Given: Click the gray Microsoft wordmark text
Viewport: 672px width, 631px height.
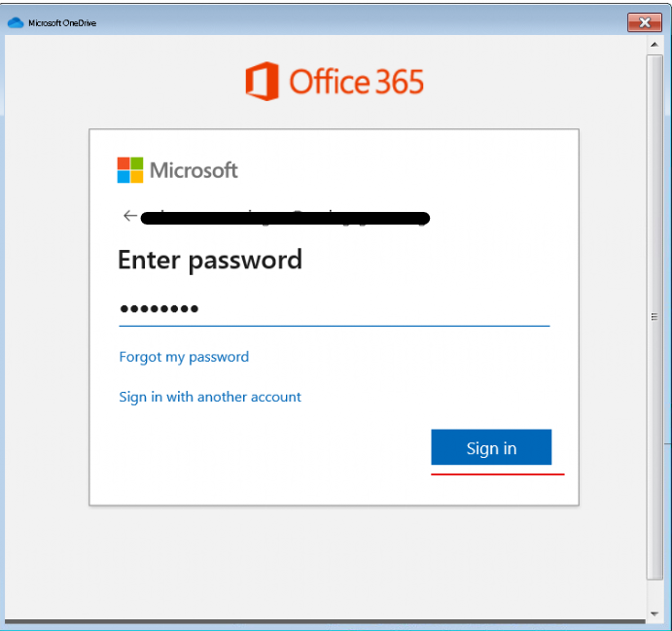Looking at the screenshot, I should pyautogui.click(x=194, y=170).
